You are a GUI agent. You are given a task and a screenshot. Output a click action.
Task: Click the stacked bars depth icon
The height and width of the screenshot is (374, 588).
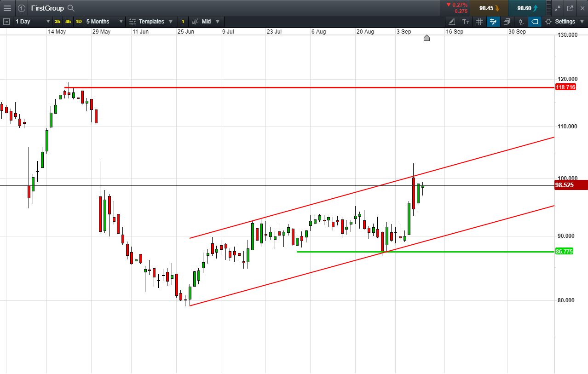548,8
